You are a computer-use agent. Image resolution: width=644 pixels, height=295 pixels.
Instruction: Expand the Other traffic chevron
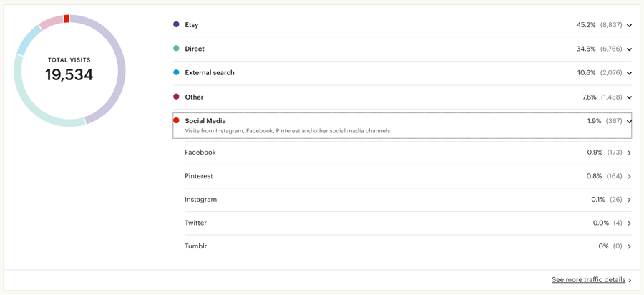click(629, 97)
